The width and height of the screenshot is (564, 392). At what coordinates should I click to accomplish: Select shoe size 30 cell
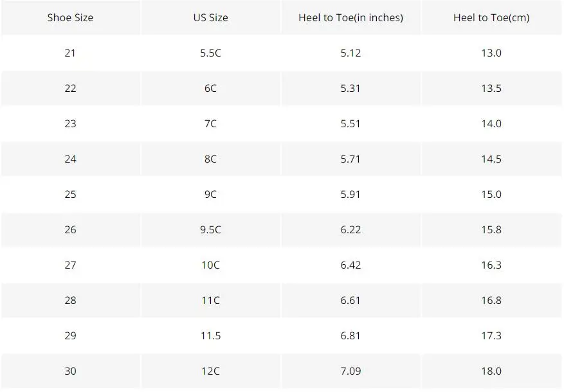coord(70,371)
